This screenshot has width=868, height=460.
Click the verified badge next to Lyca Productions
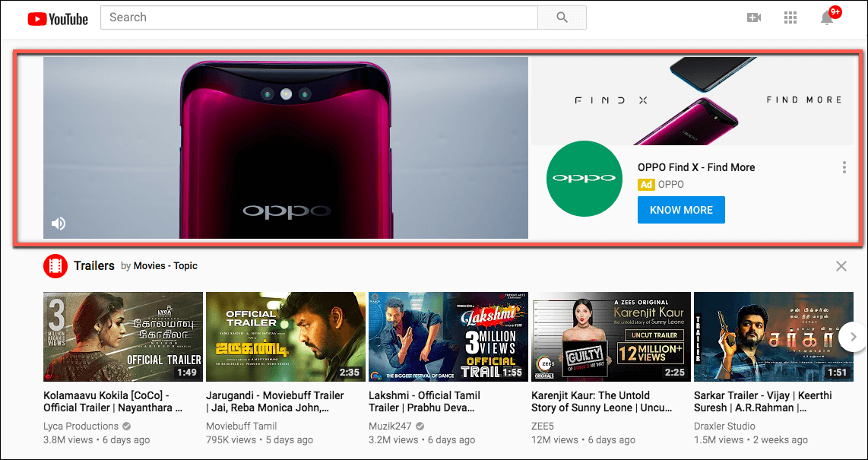[125, 426]
